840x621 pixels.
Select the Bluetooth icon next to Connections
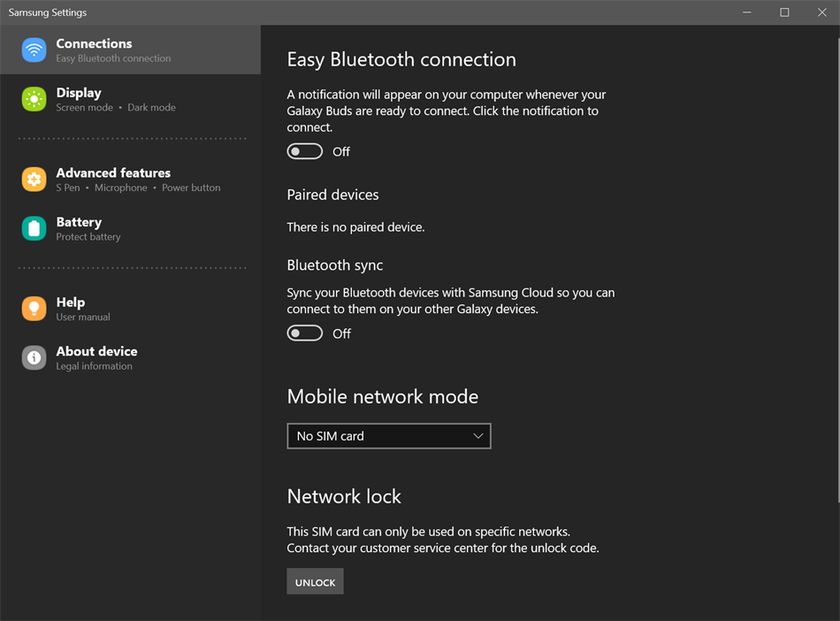coord(34,50)
